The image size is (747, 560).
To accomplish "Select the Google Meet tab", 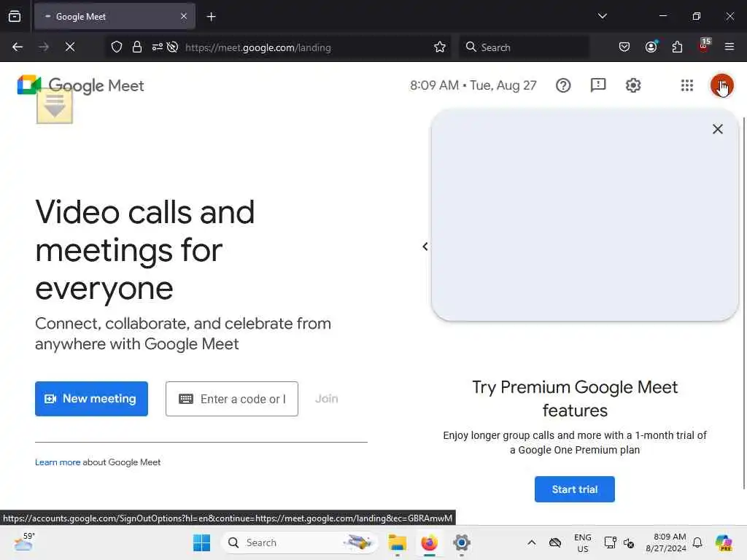I will coord(115,17).
